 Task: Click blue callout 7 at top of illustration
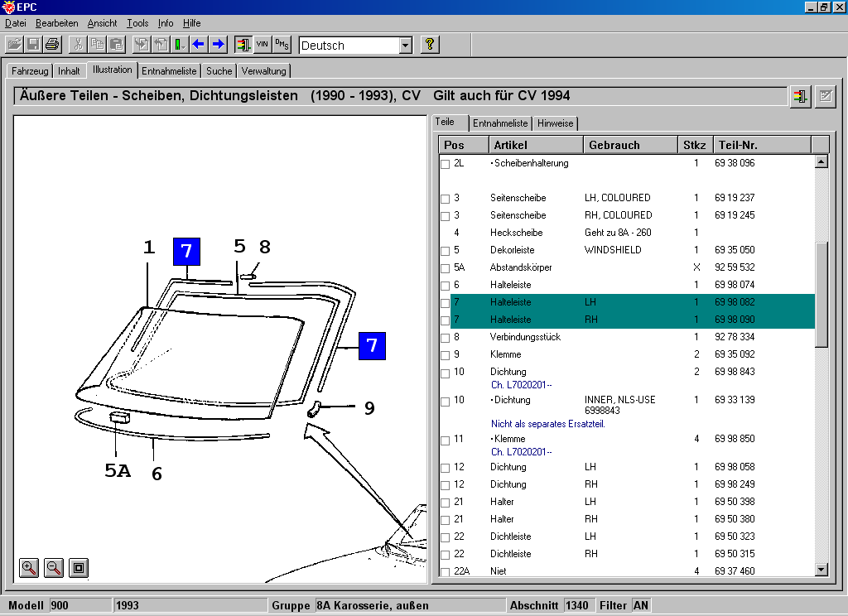point(186,252)
